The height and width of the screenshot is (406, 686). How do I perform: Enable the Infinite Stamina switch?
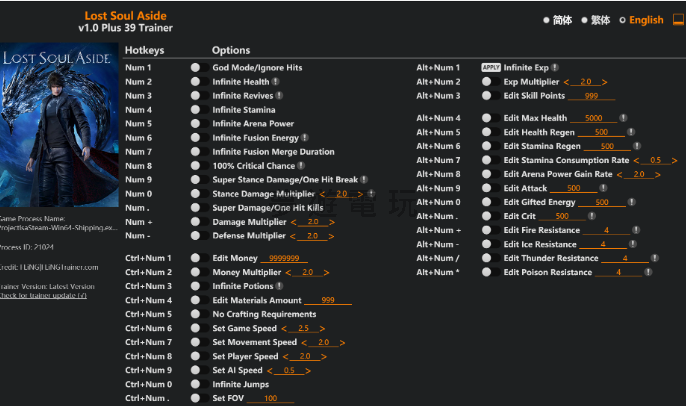click(x=199, y=109)
